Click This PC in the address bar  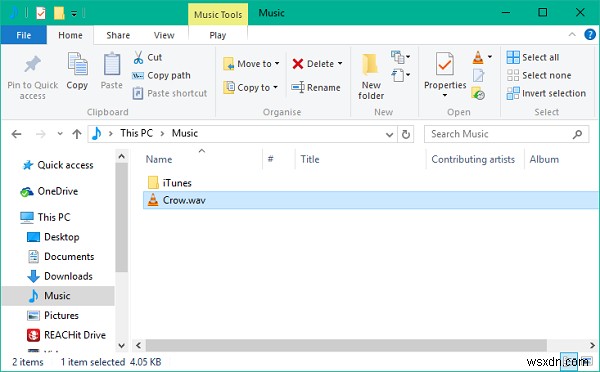tap(136, 133)
